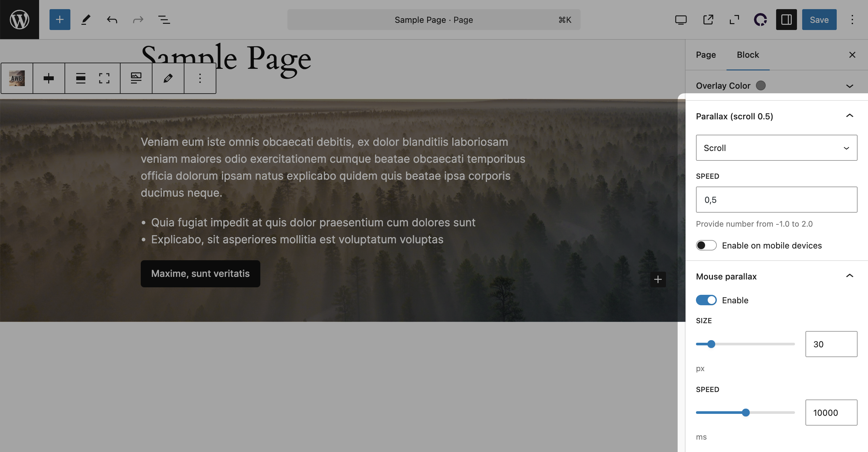Toggle full height alignment in the block toolbar
The width and height of the screenshot is (868, 452).
[104, 78]
